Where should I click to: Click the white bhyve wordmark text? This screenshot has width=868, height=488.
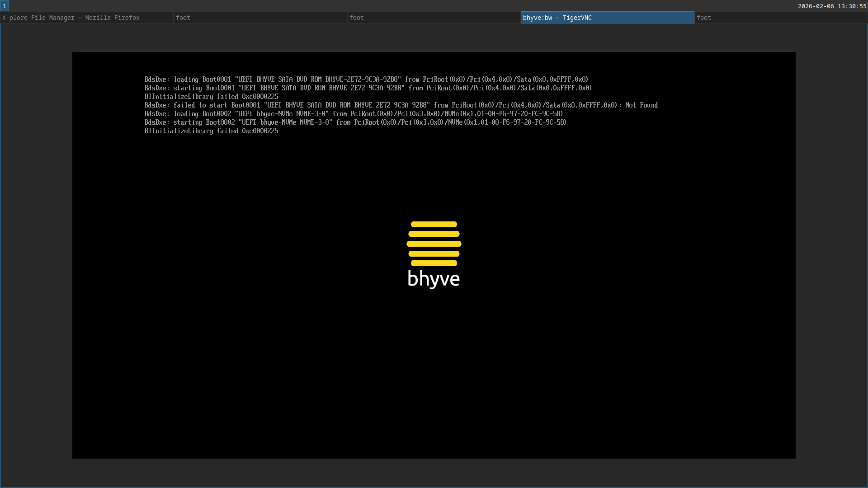coord(434,279)
